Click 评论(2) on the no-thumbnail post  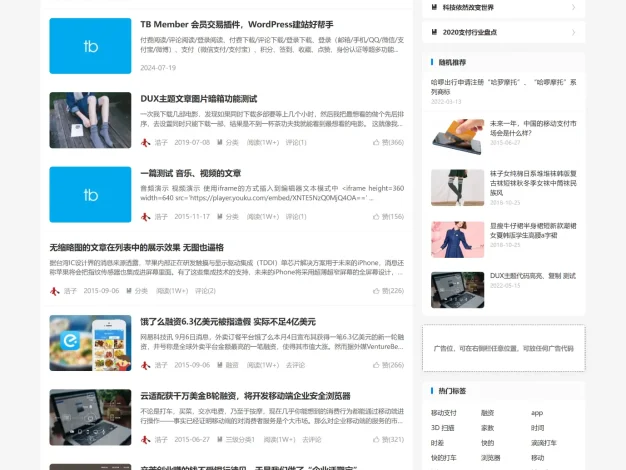pos(205,291)
